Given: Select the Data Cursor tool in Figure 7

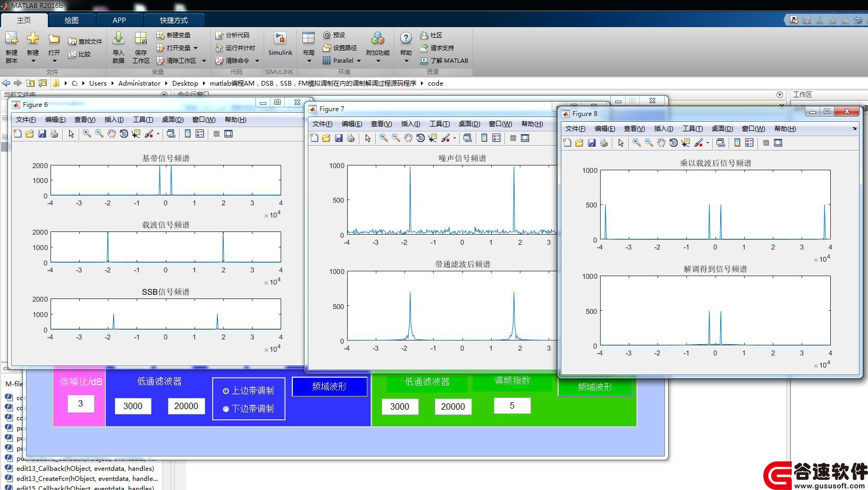Looking at the screenshot, I should pos(433,138).
